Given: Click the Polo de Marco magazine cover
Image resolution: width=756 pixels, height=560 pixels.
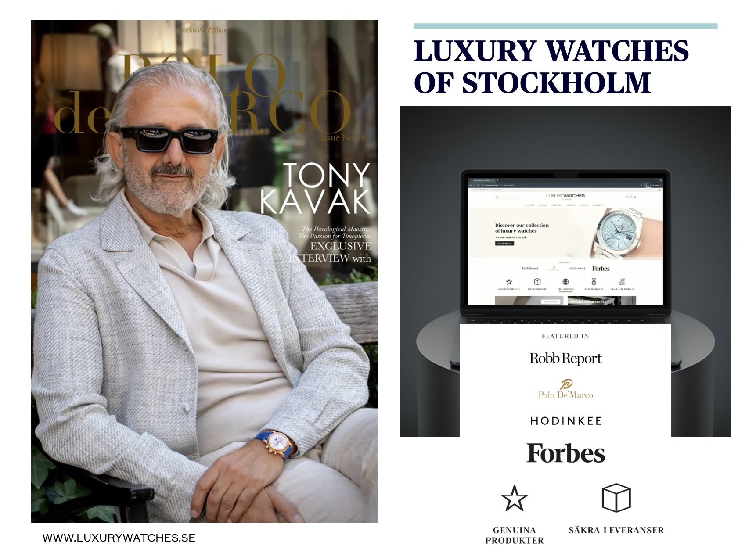Looking at the screenshot, I should tap(204, 271).
